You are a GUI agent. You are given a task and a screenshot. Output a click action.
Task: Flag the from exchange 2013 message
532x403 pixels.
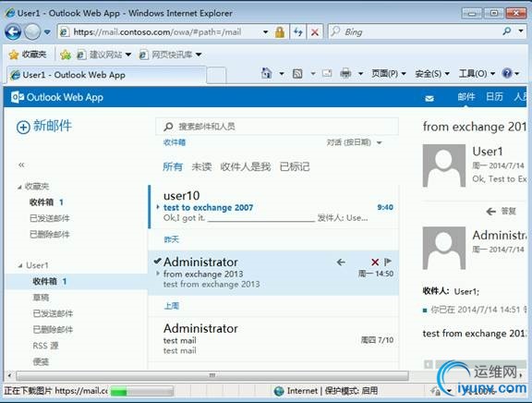(x=388, y=262)
